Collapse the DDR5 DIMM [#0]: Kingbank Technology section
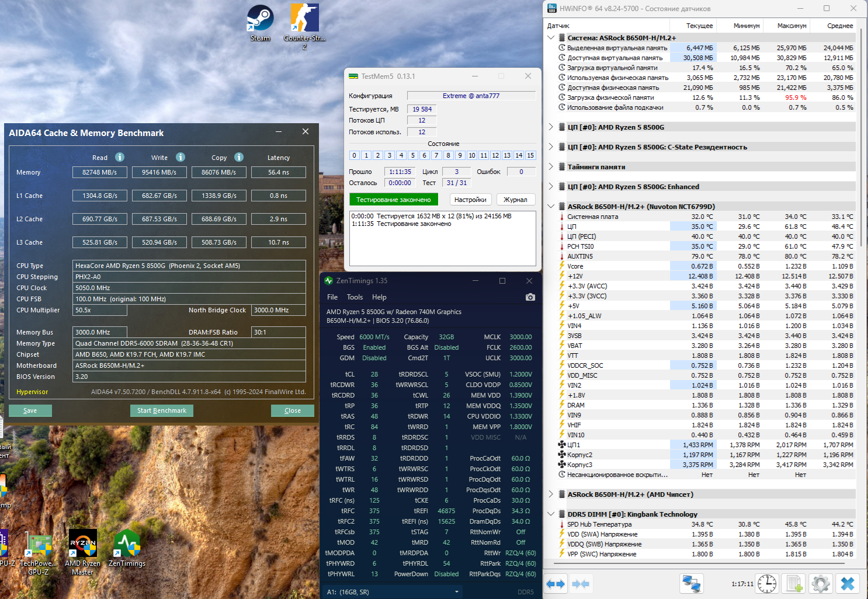The width and height of the screenshot is (868, 599). pos(551,514)
